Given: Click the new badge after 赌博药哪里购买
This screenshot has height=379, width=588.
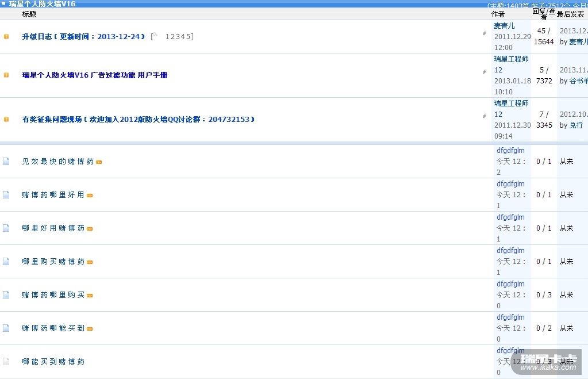Looking at the screenshot, I should [x=90, y=296].
